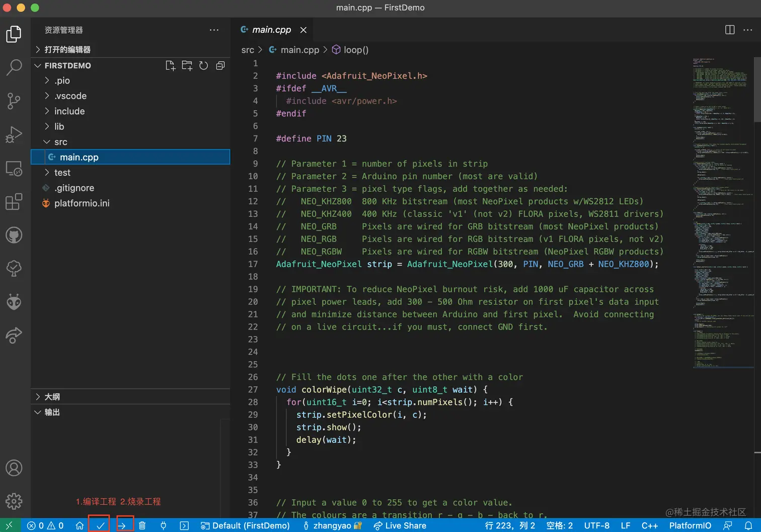Open the platformio.ini file
Viewport: 761px width, 532px height.
pyautogui.click(x=130, y=203)
